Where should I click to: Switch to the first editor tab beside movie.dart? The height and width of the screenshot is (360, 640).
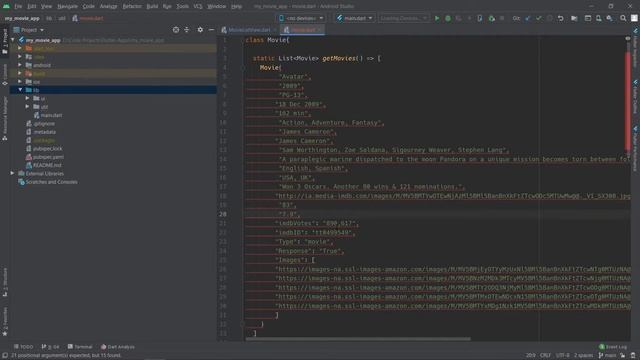pos(248,30)
